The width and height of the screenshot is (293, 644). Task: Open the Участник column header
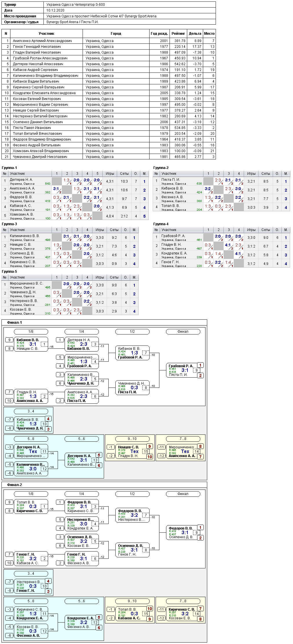[47, 34]
